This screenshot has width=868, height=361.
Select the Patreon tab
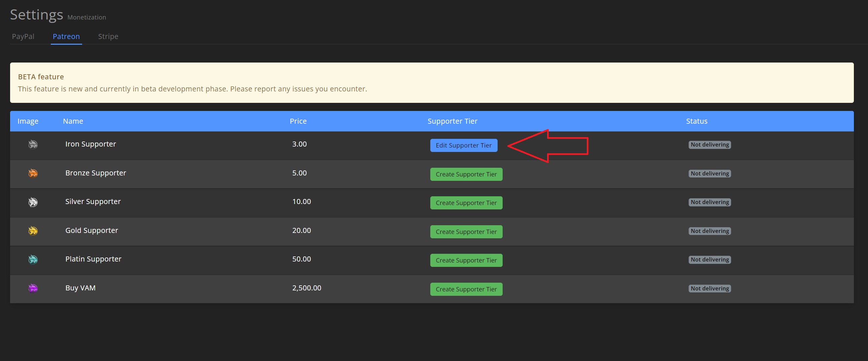[x=66, y=36]
